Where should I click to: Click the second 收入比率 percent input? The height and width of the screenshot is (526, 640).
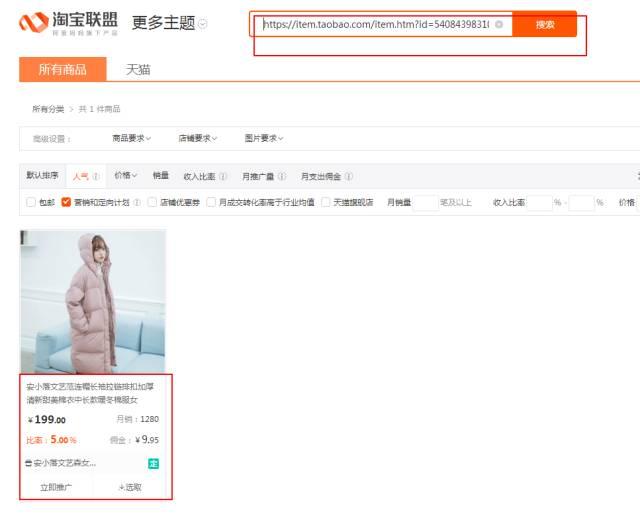coord(581,202)
